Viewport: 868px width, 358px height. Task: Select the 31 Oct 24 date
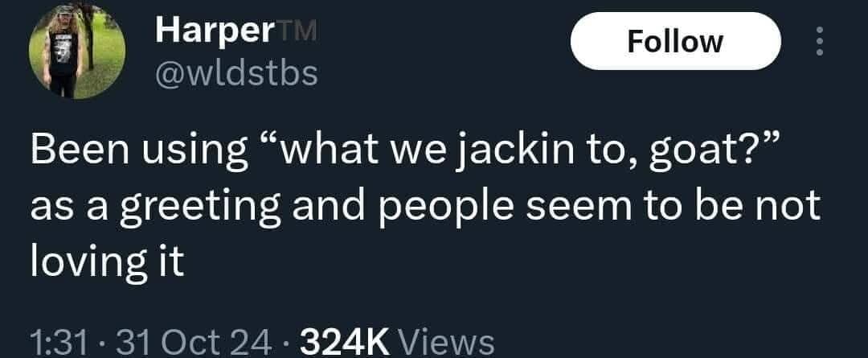pyautogui.click(x=186, y=342)
